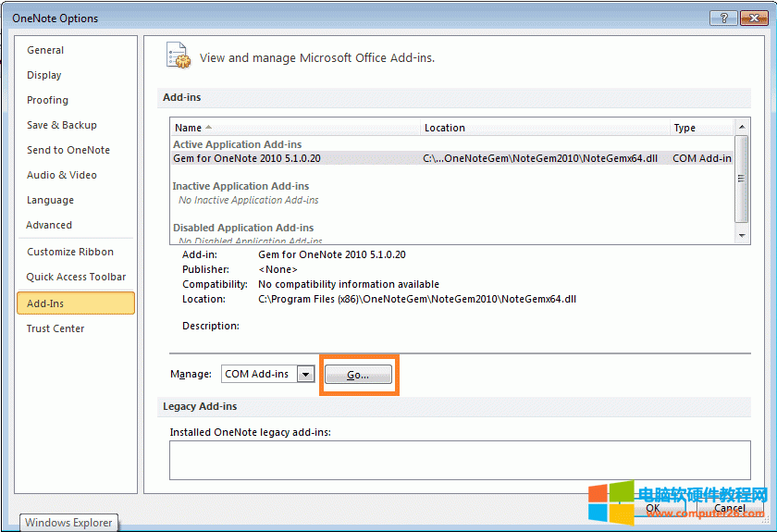This screenshot has height=532, width=777.
Task: Open Save & Backup settings
Action: point(61,125)
